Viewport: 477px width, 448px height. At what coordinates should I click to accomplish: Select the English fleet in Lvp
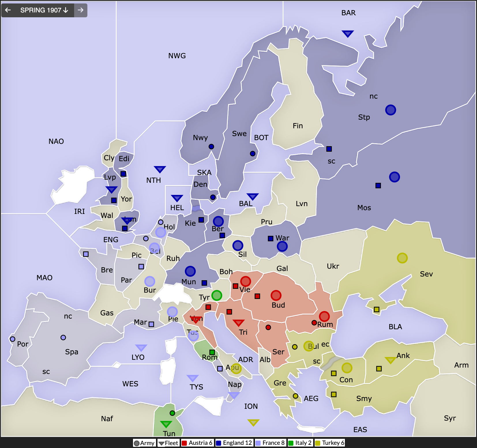tap(111, 189)
